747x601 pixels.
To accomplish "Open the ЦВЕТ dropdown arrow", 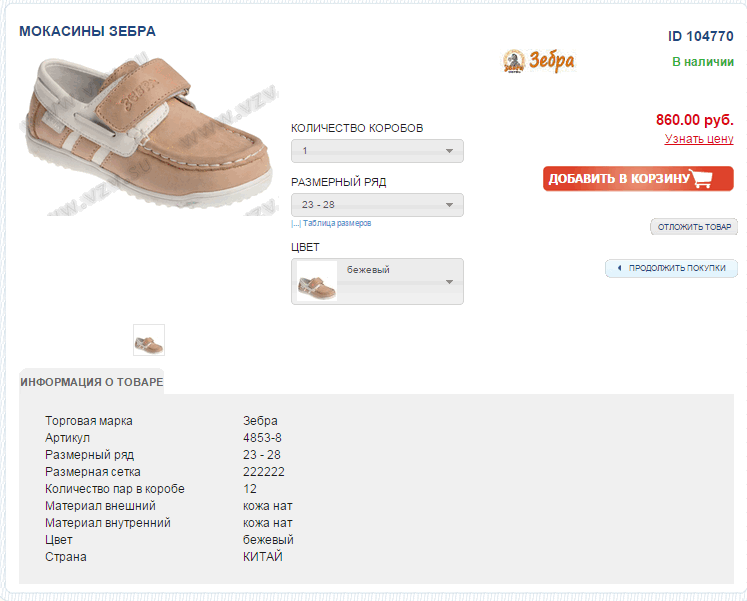I will point(450,282).
